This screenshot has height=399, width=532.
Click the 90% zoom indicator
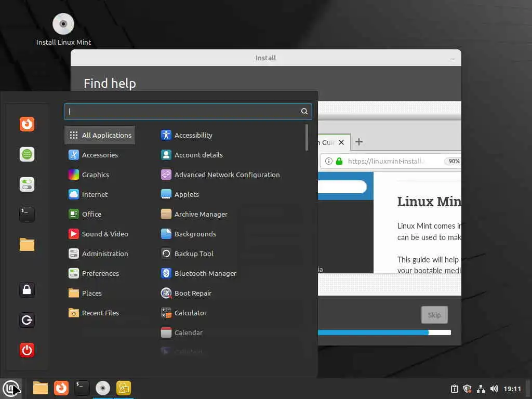(453, 161)
